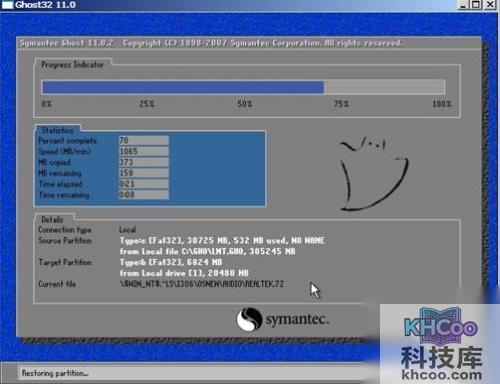Screen dimensions: 500x384
Task: Click the Ghost32 window icon in title bar
Action: click(x=7, y=5)
